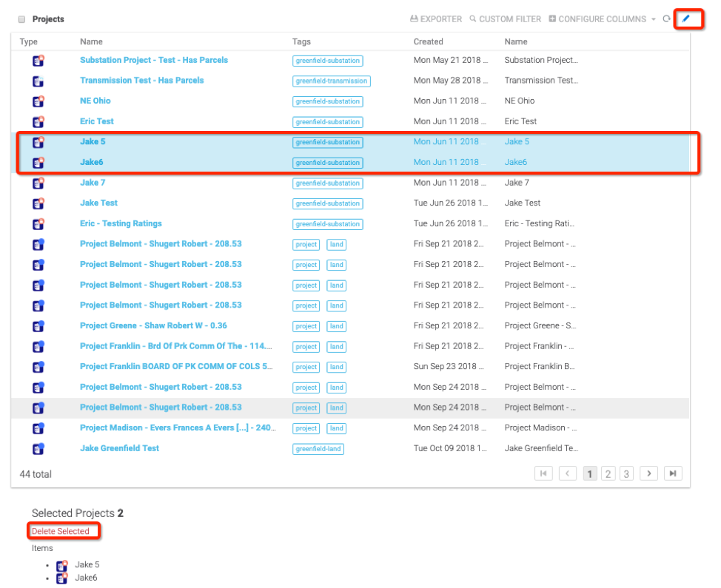Click the type icon in Jake Greenfield Test row
The height and width of the screenshot is (588, 721).
tap(38, 449)
